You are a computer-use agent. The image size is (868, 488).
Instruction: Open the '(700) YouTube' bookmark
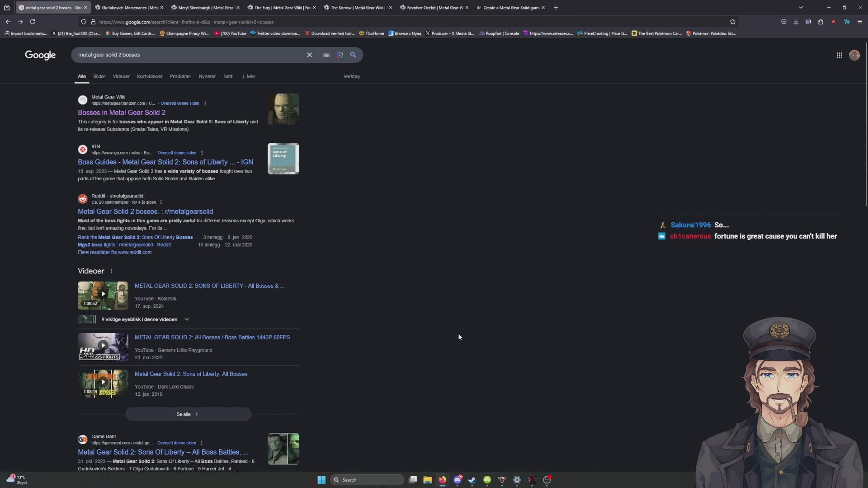tap(230, 33)
